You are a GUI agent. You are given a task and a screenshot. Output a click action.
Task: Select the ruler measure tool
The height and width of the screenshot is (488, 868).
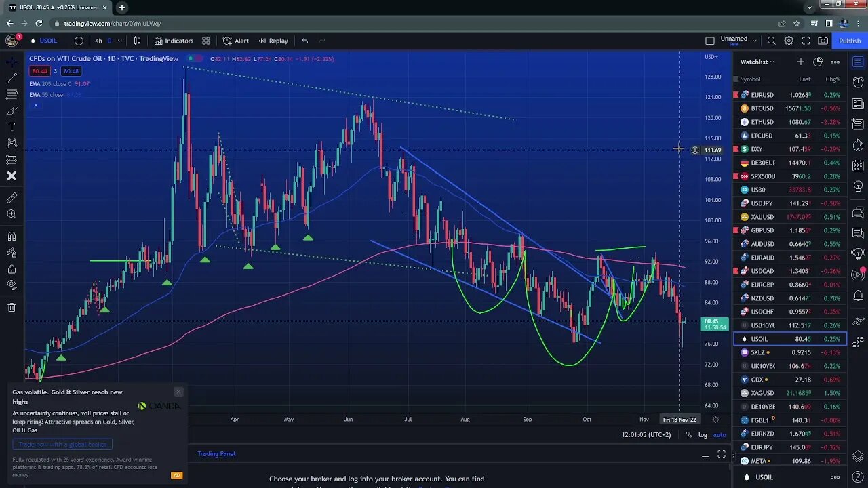coord(12,198)
